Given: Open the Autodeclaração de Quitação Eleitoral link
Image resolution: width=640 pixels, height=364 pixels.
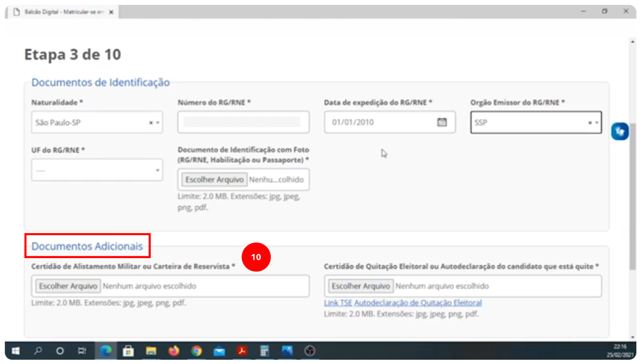Looking at the screenshot, I should click(x=418, y=303).
